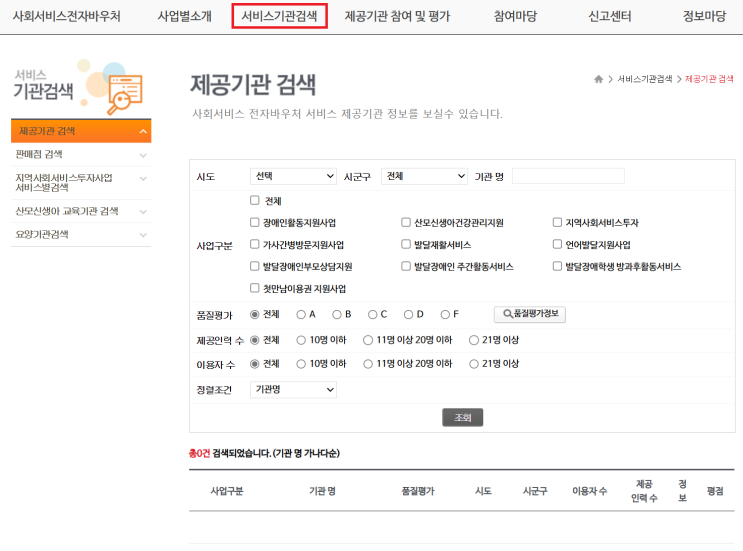Click 제공기관 검색 breadcrumb link
This screenshot has width=743, height=551.
709,79
